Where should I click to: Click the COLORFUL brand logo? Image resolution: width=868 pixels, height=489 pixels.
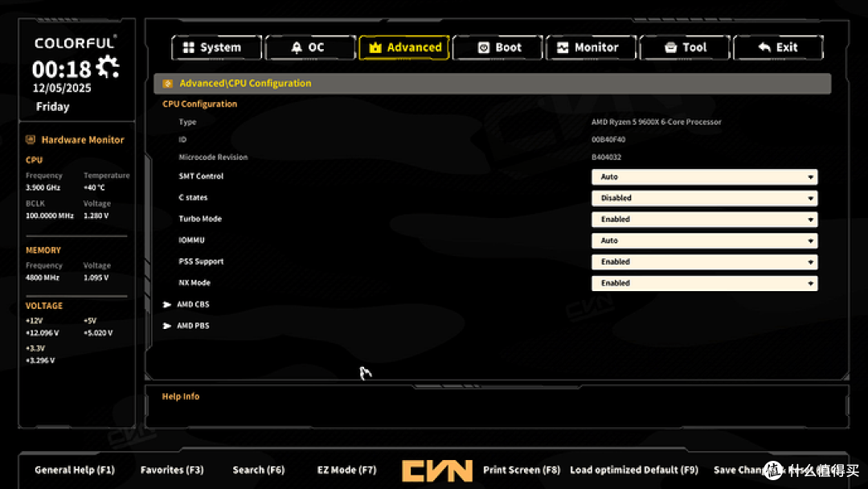76,43
